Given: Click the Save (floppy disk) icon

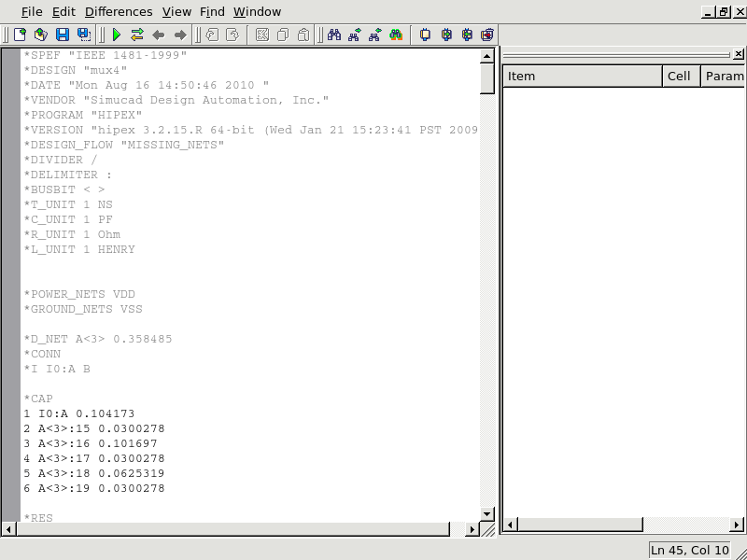Looking at the screenshot, I should [x=63, y=35].
